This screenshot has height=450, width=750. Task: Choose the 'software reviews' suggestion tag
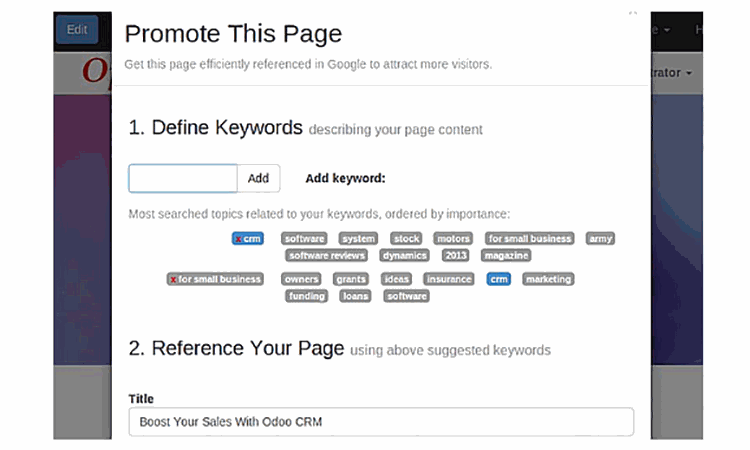click(x=327, y=255)
